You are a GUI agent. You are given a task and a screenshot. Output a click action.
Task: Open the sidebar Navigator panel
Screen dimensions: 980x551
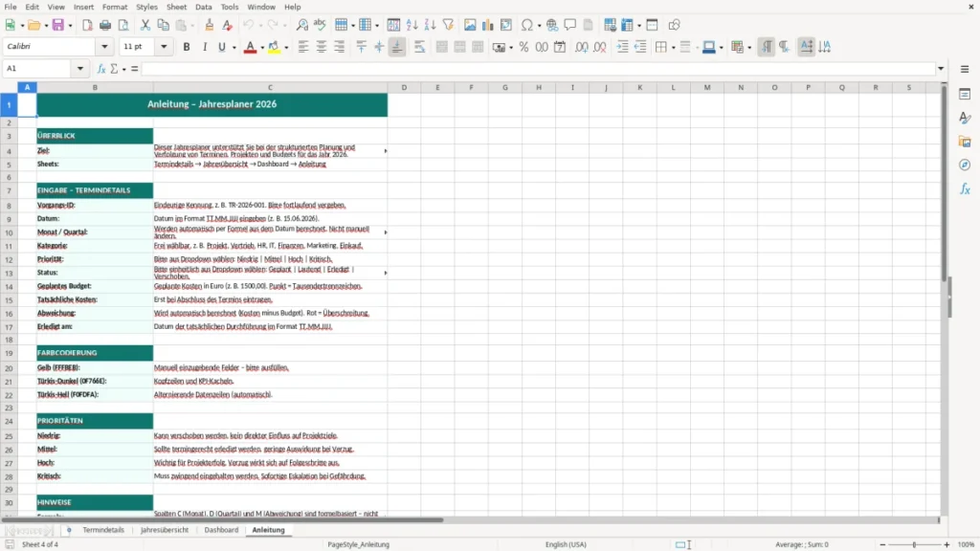click(x=965, y=165)
